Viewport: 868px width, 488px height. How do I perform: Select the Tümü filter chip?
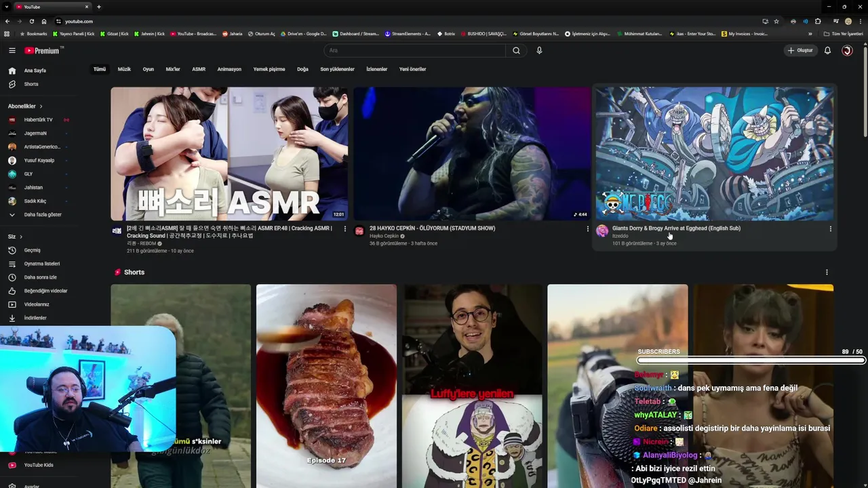pos(100,69)
